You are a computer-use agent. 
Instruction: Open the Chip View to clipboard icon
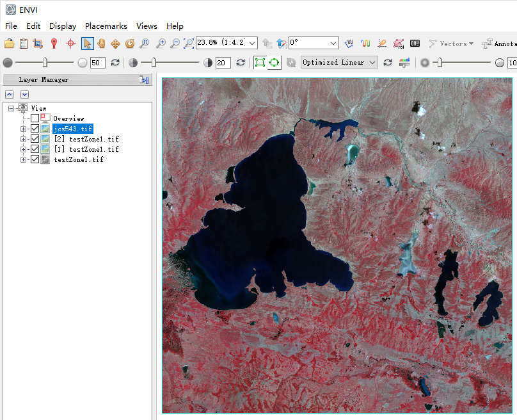coord(38,44)
